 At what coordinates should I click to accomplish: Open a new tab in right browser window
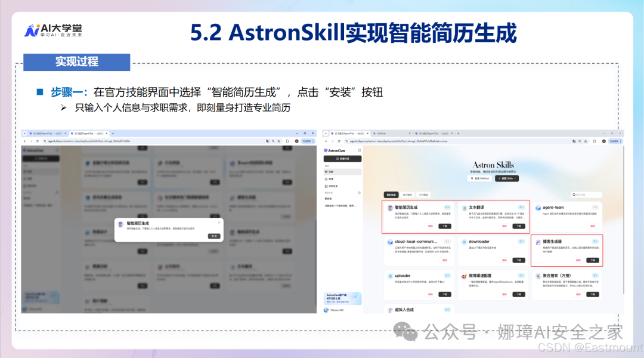tap(459, 133)
